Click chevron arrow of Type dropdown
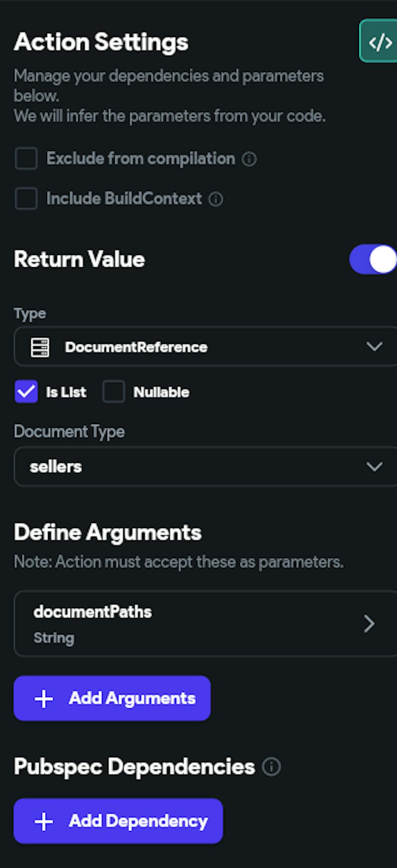This screenshot has height=868, width=397. coord(374,347)
